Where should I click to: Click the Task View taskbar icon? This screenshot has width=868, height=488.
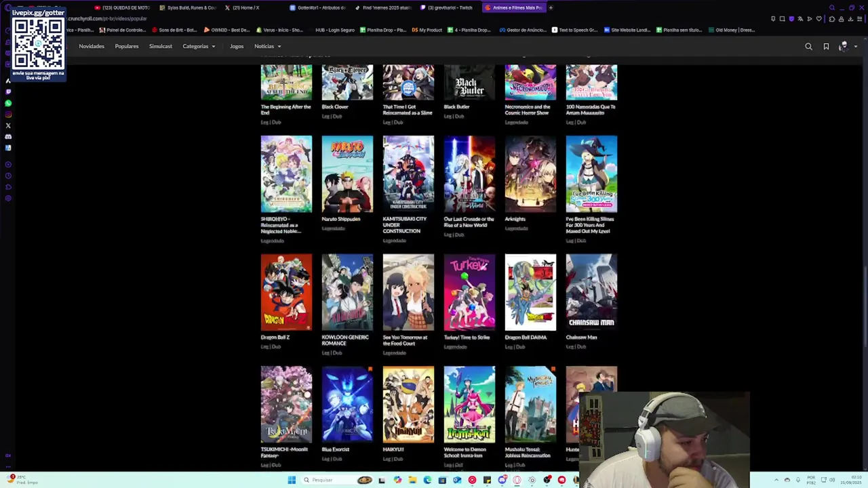382,481
